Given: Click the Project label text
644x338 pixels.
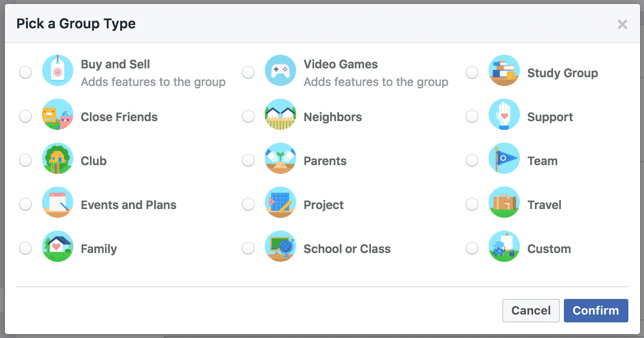Looking at the screenshot, I should pyautogui.click(x=323, y=205).
